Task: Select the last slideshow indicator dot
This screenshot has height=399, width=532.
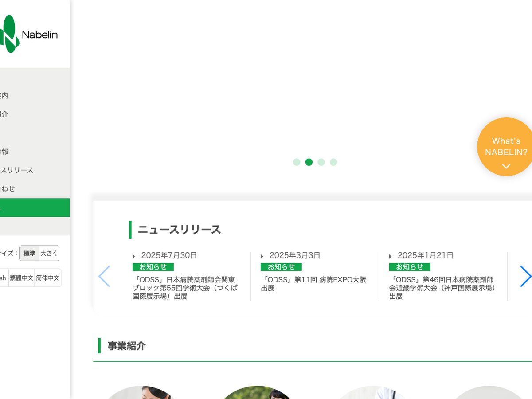Action: (333, 162)
